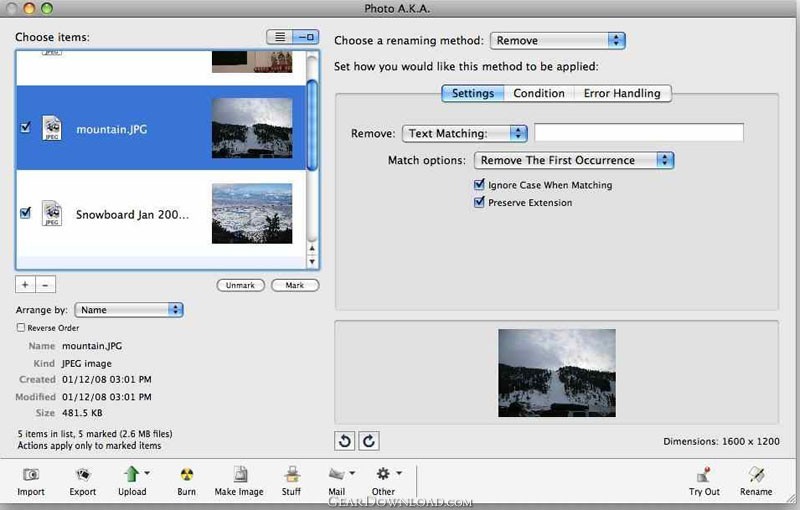The width and height of the screenshot is (800, 510).
Task: Open the renaming method dropdown
Action: 558,40
